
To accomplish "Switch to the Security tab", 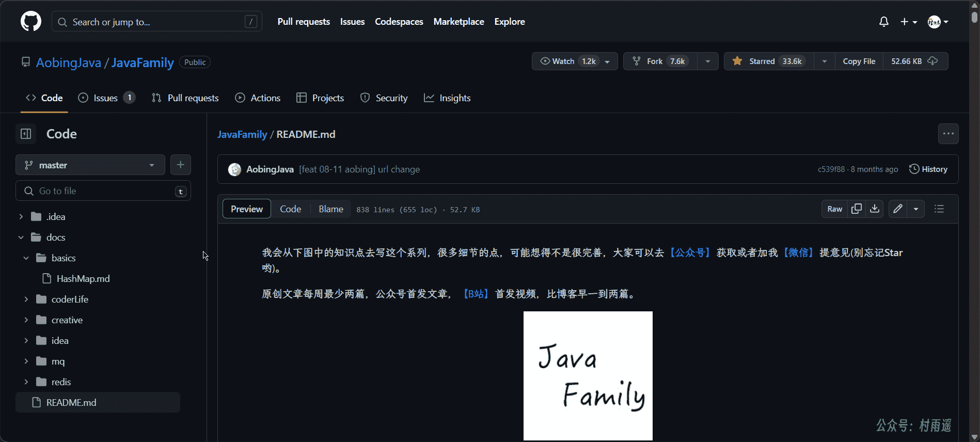I will pos(384,98).
